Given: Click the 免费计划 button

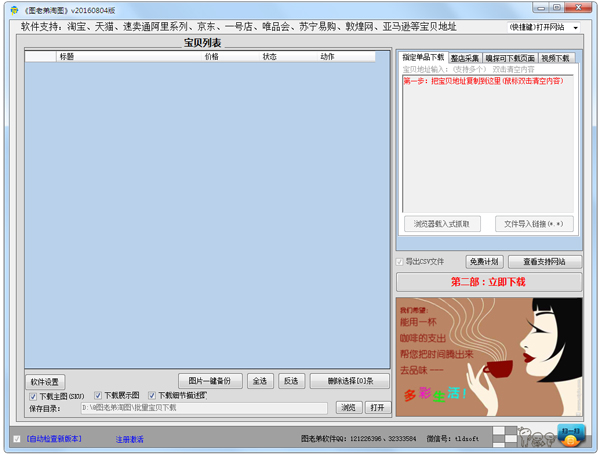Looking at the screenshot, I should click(x=485, y=262).
